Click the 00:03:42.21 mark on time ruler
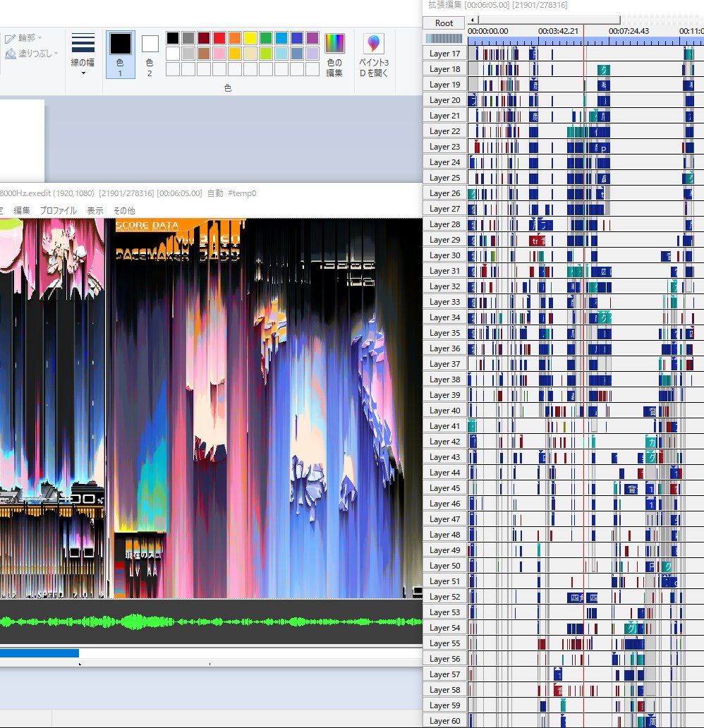This screenshot has width=704, height=728. [x=558, y=31]
